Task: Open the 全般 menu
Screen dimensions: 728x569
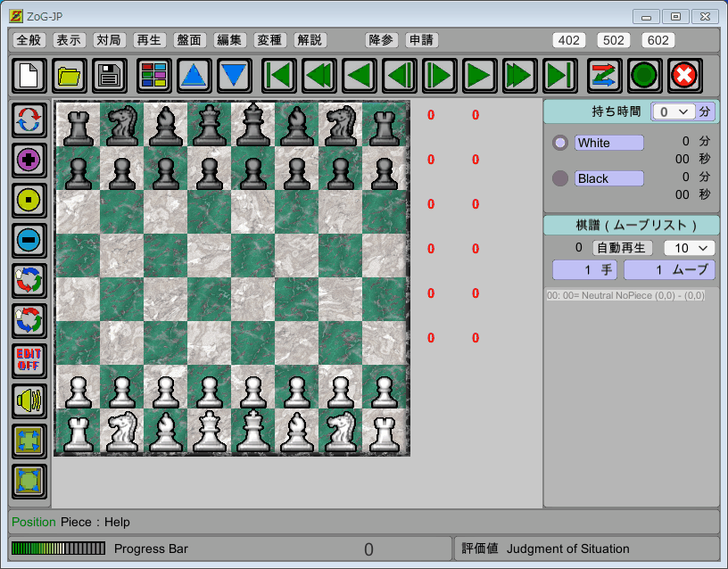Action: point(29,40)
